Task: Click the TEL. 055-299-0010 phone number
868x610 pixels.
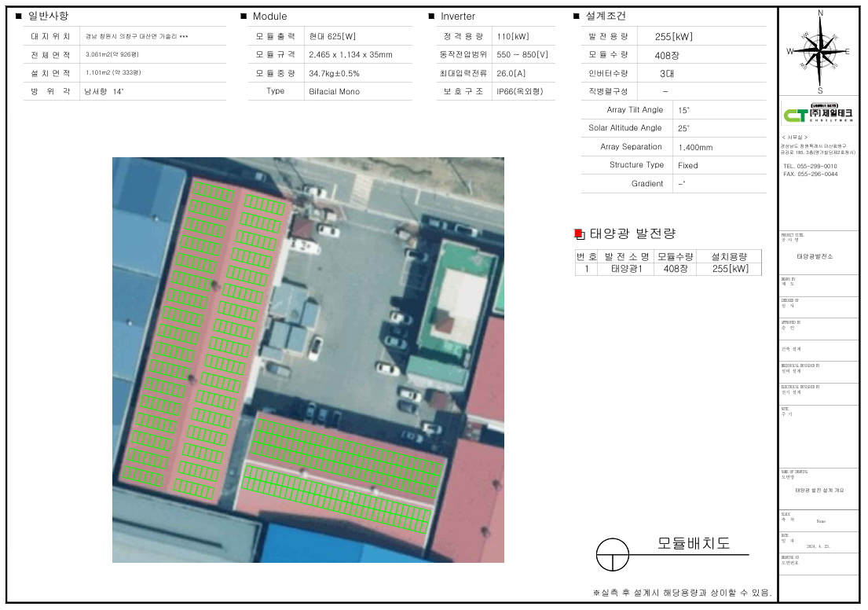Action: tap(810, 167)
